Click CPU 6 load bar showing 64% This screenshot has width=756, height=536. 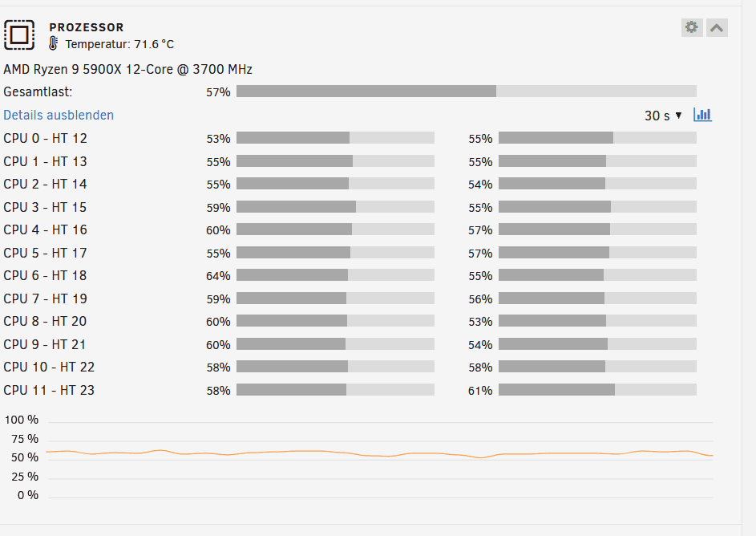335,275
